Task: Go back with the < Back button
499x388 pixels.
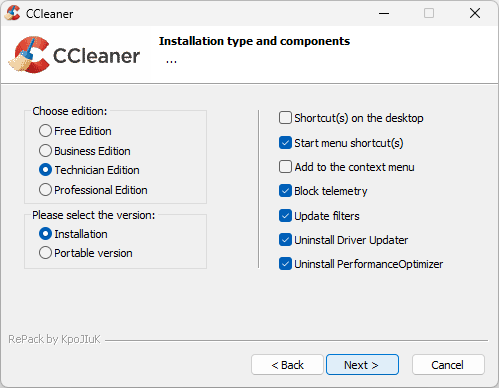Action: [x=287, y=365]
